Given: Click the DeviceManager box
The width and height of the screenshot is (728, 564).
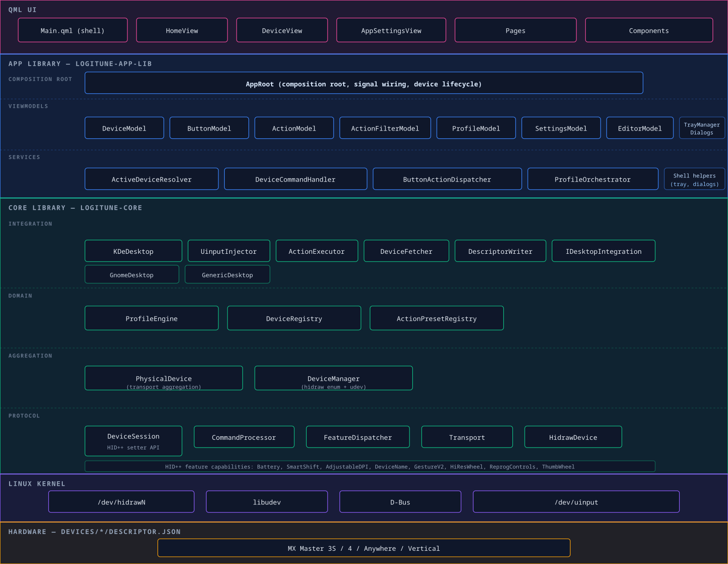Looking at the screenshot, I should click(334, 378).
